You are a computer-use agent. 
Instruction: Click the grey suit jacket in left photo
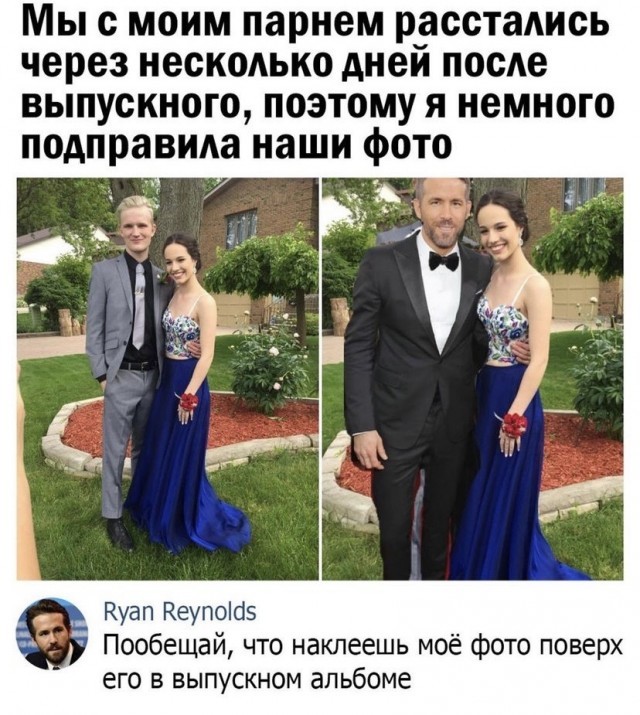(114, 319)
